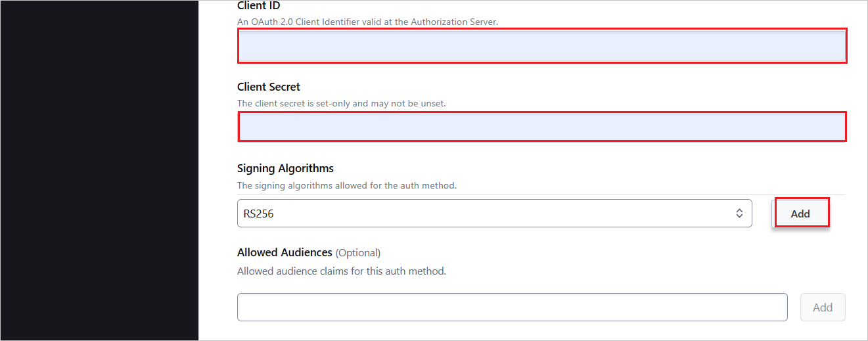This screenshot has height=341, width=868.
Task: Click the Client Secret label
Action: pyautogui.click(x=268, y=87)
